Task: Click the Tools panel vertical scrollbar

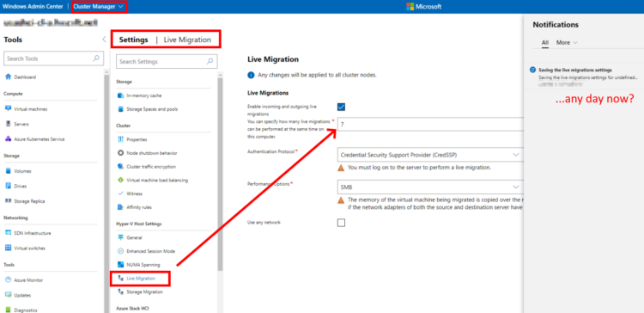Action: (106, 193)
